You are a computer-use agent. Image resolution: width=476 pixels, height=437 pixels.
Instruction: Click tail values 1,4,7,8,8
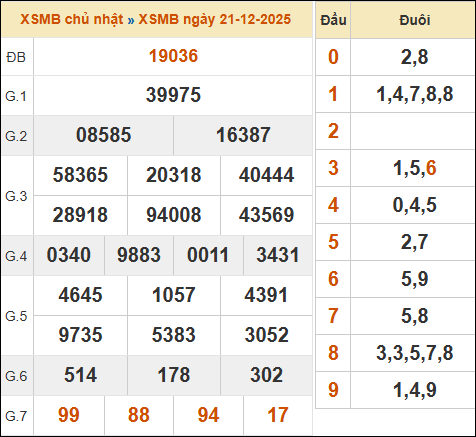tap(415, 94)
